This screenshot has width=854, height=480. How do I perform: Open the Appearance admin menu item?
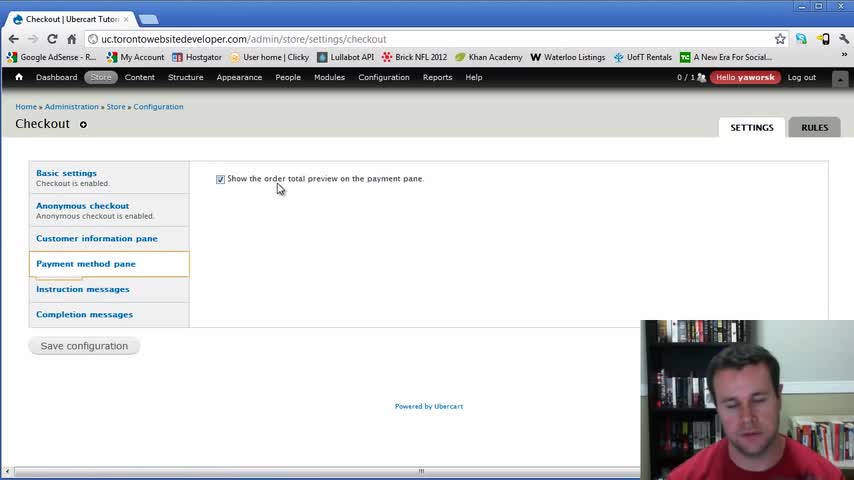pyautogui.click(x=239, y=77)
